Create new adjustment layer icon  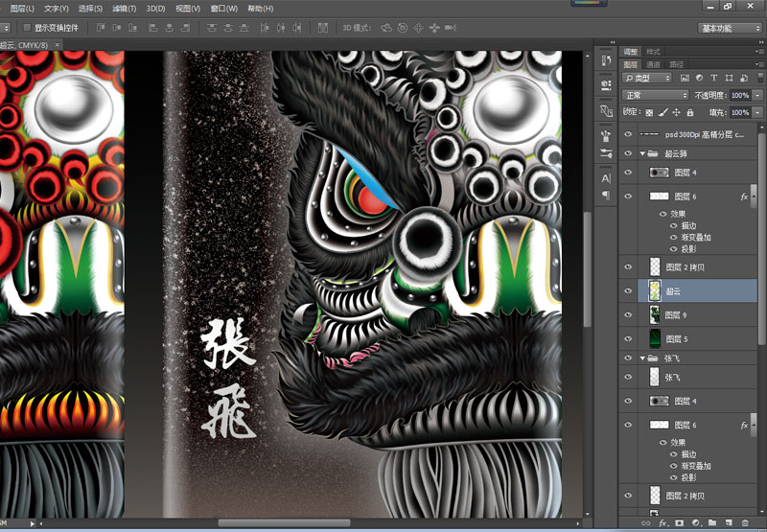coord(696,523)
